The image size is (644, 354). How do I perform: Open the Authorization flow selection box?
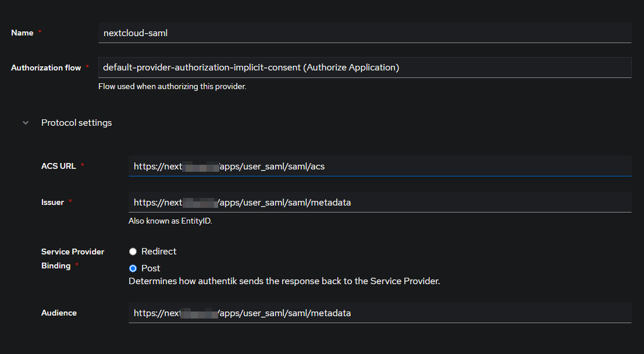(365, 68)
